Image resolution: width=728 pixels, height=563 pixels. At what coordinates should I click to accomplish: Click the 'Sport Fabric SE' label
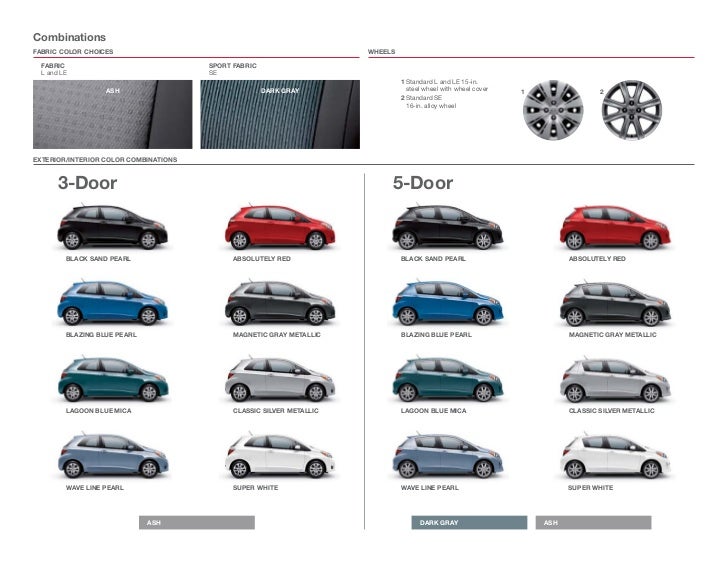[233, 69]
